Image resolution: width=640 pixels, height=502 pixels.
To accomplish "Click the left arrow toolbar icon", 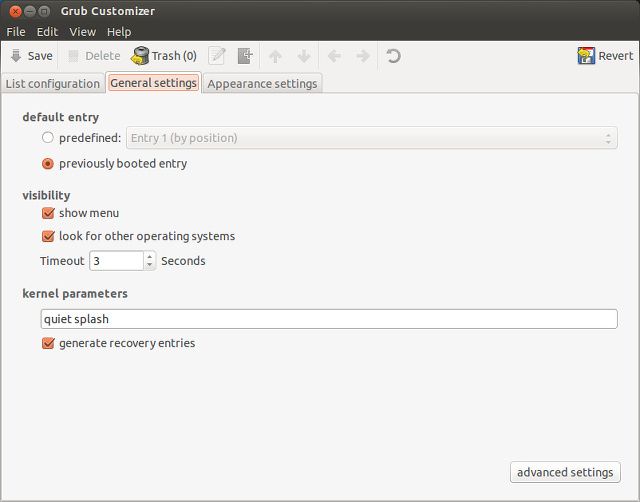I will pos(334,56).
